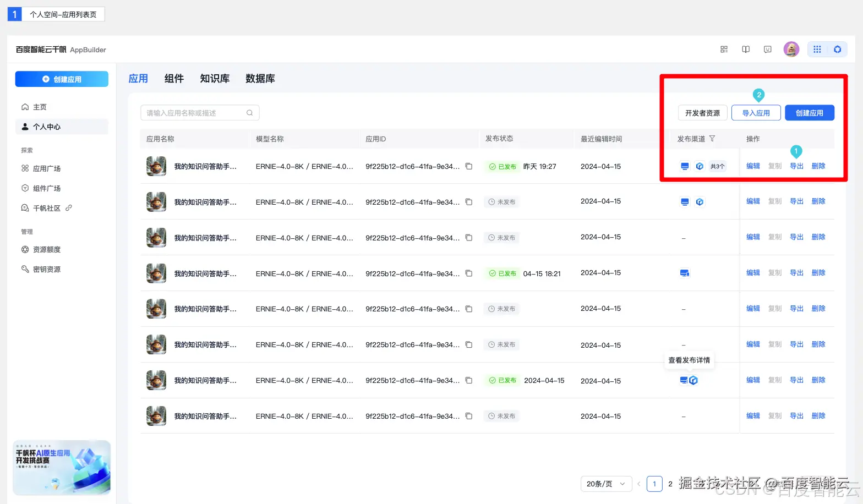The image size is (863, 504).
Task: Click 导出 in the 04-15 18:21 row
Action: [796, 273]
